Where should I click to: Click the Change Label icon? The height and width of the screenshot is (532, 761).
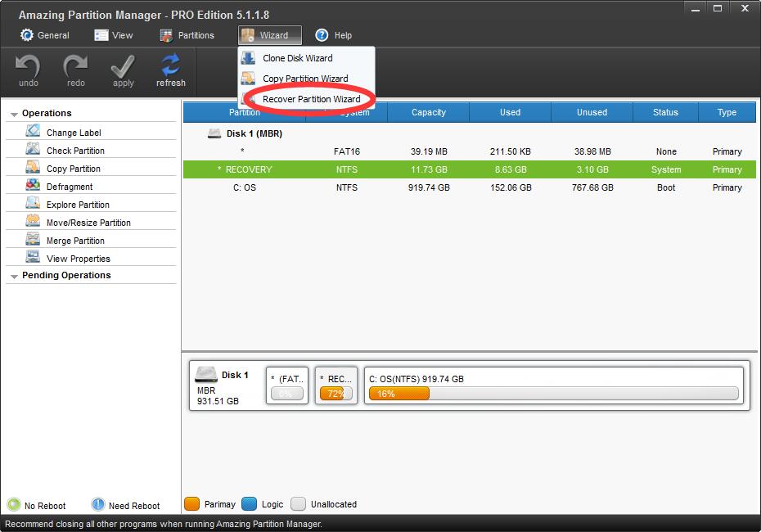point(33,131)
